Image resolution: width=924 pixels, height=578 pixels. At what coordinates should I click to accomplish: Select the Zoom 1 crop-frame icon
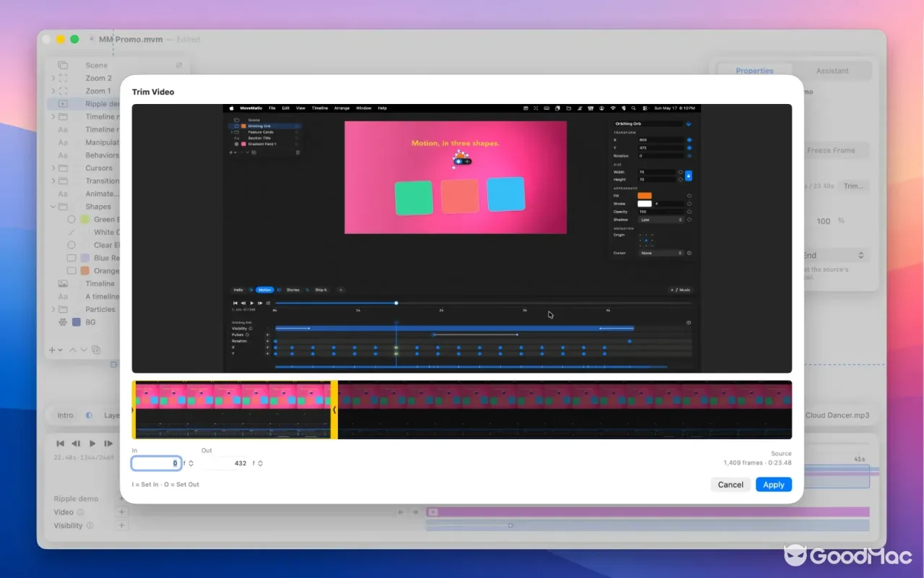click(x=63, y=91)
